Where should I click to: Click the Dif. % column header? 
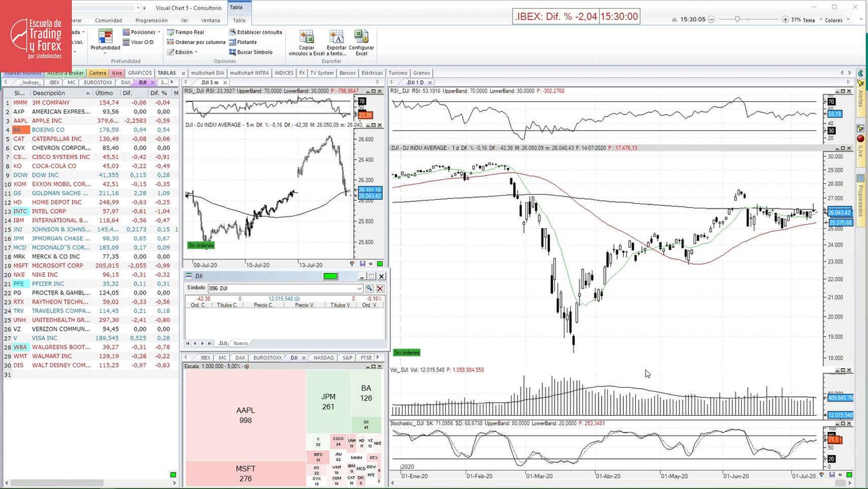coord(159,93)
